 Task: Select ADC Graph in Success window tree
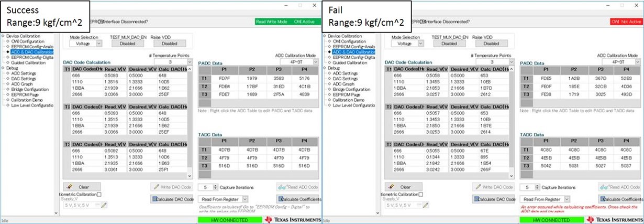(23, 84)
